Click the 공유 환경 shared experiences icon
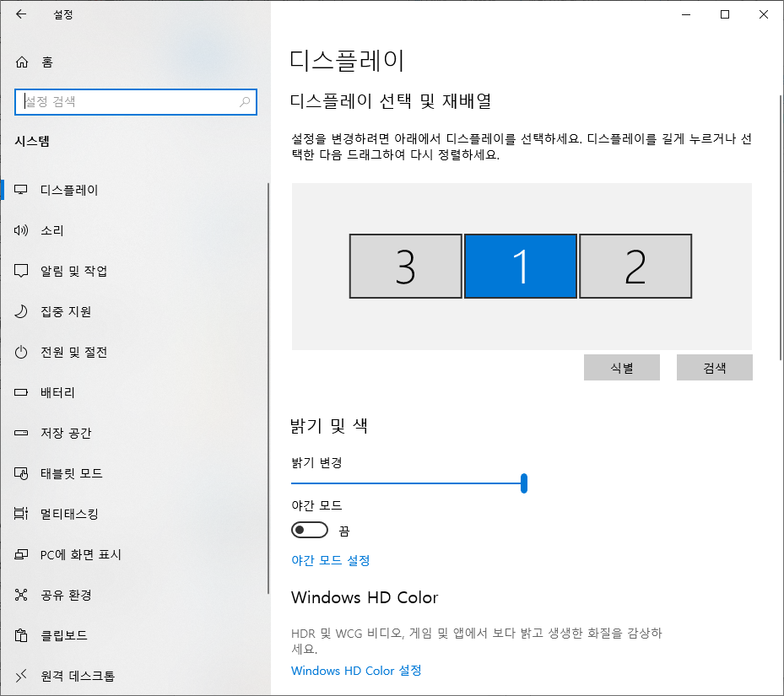 21,595
